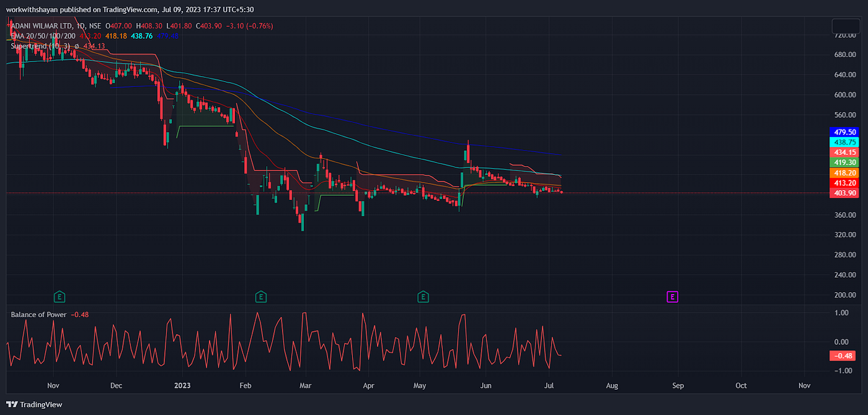
Task: Click the Feb label on time axis
Action: coord(246,386)
